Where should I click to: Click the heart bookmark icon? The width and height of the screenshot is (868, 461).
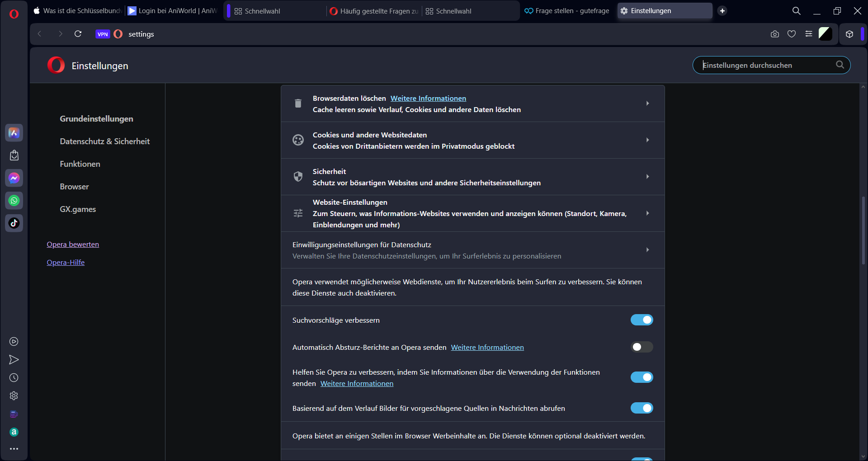791,34
